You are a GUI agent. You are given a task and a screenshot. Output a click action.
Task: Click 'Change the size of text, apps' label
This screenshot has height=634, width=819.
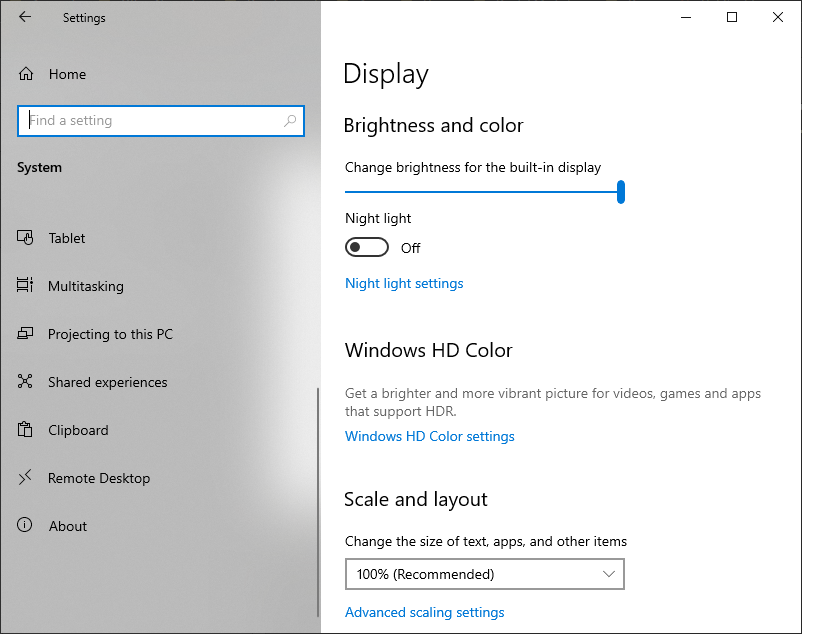(485, 542)
